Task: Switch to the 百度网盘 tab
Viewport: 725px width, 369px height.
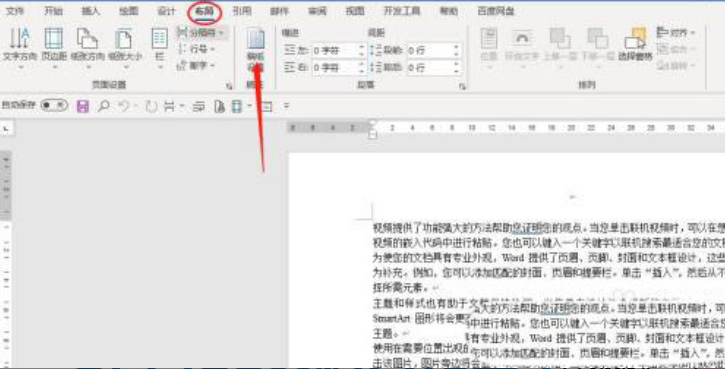Action: (x=496, y=11)
